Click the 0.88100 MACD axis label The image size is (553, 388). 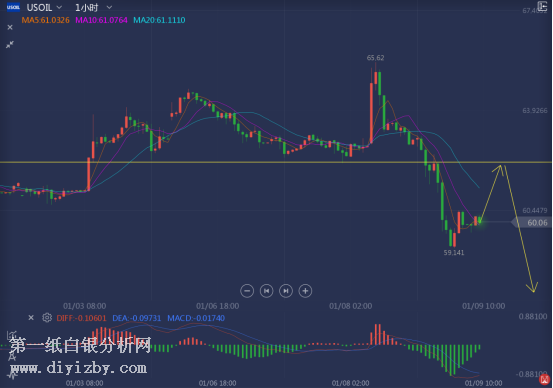[533, 316]
